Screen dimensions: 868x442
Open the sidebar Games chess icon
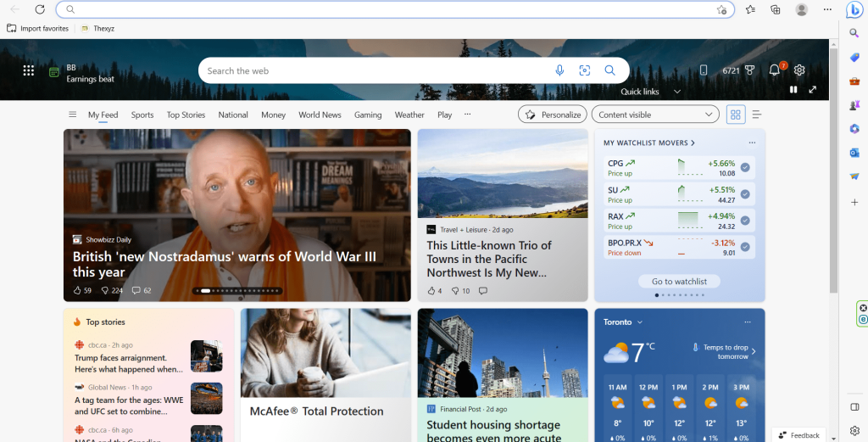(854, 104)
